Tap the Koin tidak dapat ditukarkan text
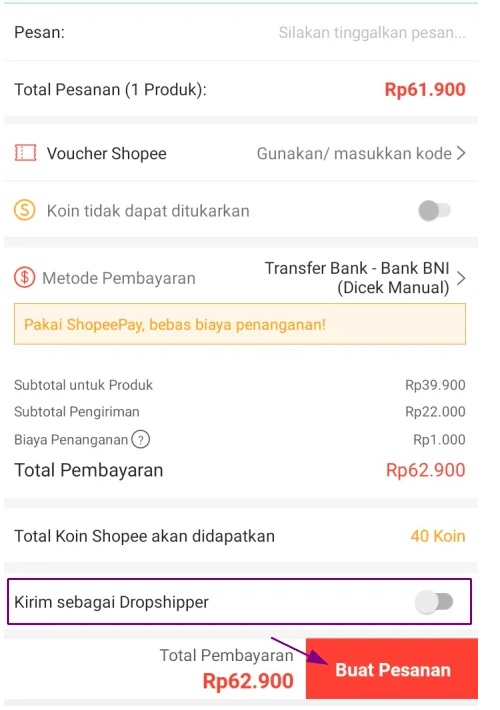This screenshot has height=710, width=500. 148,211
